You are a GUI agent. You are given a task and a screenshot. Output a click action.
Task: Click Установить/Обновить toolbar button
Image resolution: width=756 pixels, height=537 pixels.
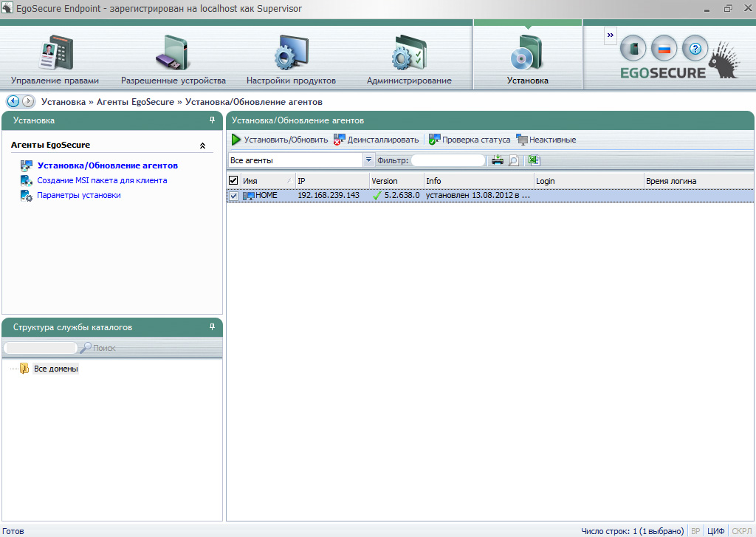[280, 140]
